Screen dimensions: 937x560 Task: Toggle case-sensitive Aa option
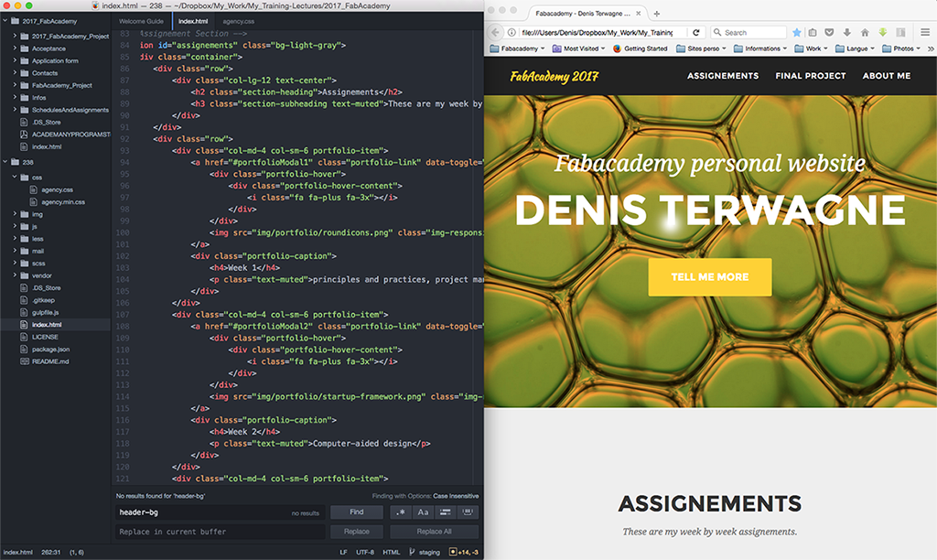pos(423,512)
